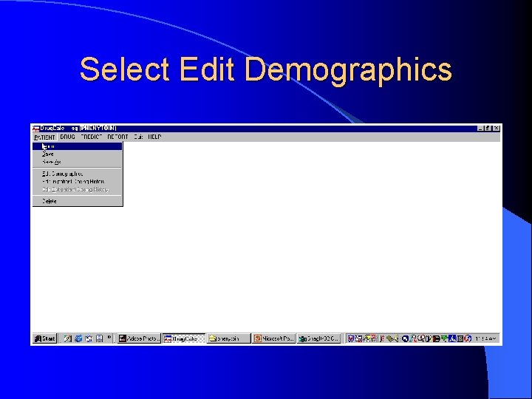Select the highlighted top entry of PATIENT menu
Image resolution: width=532 pixels, height=399 pixels.
tap(78, 146)
